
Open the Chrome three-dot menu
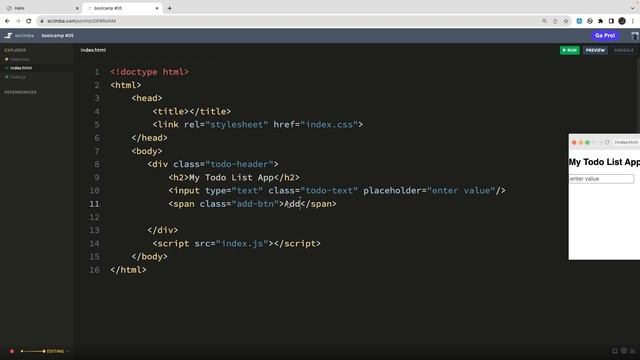[633, 21]
